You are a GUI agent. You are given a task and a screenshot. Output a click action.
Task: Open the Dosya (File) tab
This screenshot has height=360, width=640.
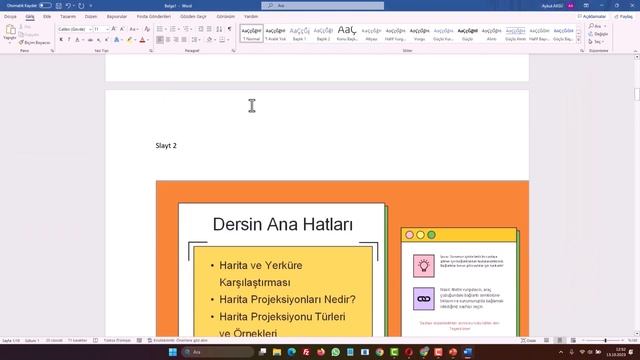(x=10, y=17)
